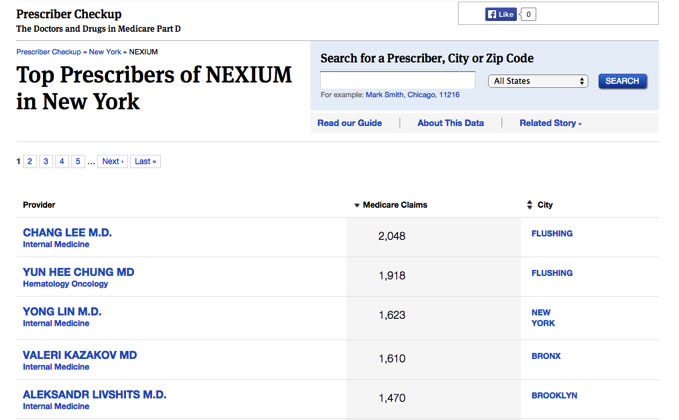The image size is (679, 420).
Task: Click the 1,918 claims value
Action: [391, 275]
